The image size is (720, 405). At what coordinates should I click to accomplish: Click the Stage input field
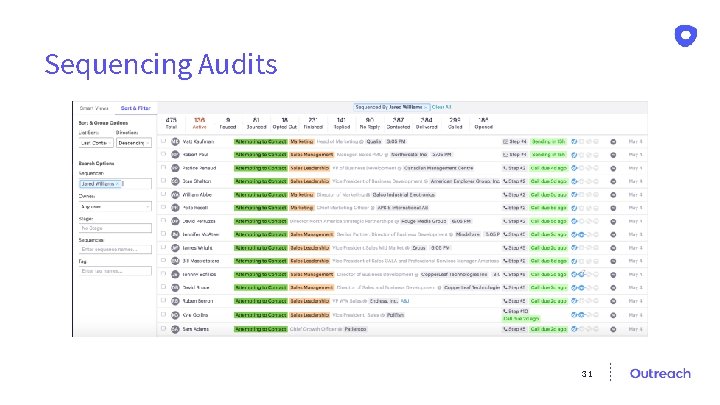pyautogui.click(x=115, y=228)
